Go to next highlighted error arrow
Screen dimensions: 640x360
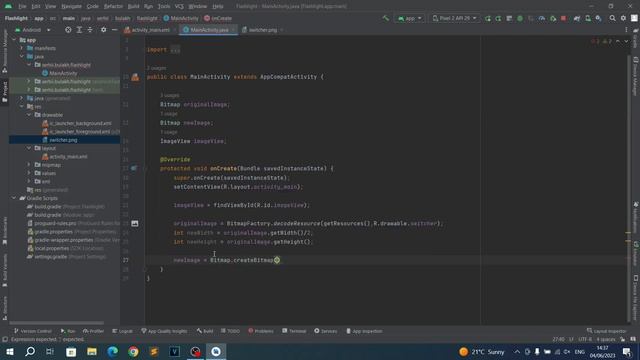point(626,41)
